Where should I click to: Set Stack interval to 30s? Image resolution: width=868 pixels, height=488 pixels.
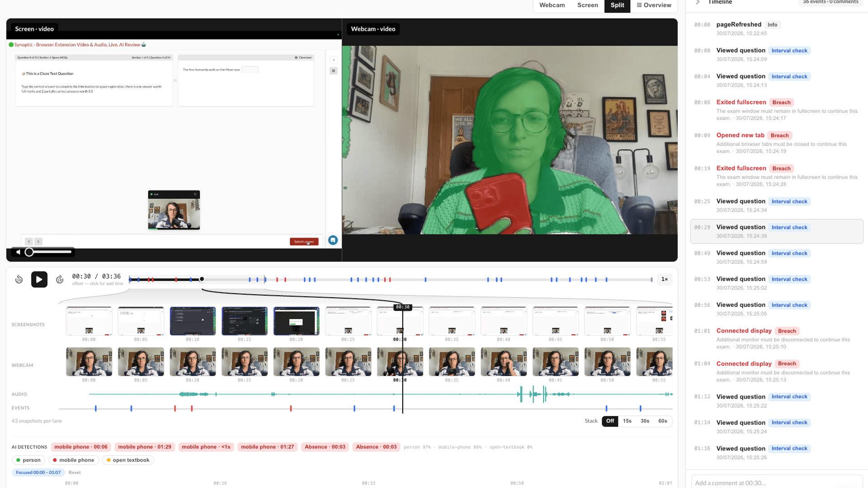645,421
